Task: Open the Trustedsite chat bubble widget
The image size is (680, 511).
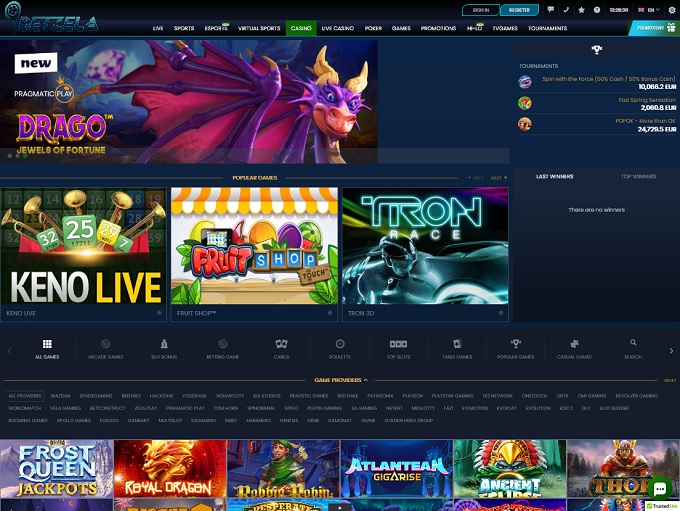Action: pos(659,489)
